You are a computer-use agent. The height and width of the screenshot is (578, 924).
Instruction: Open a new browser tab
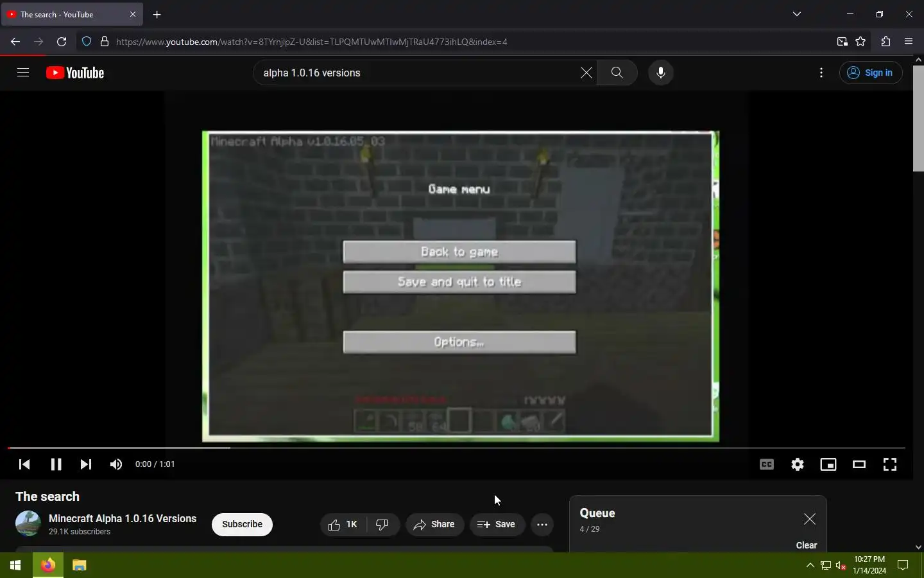click(157, 14)
